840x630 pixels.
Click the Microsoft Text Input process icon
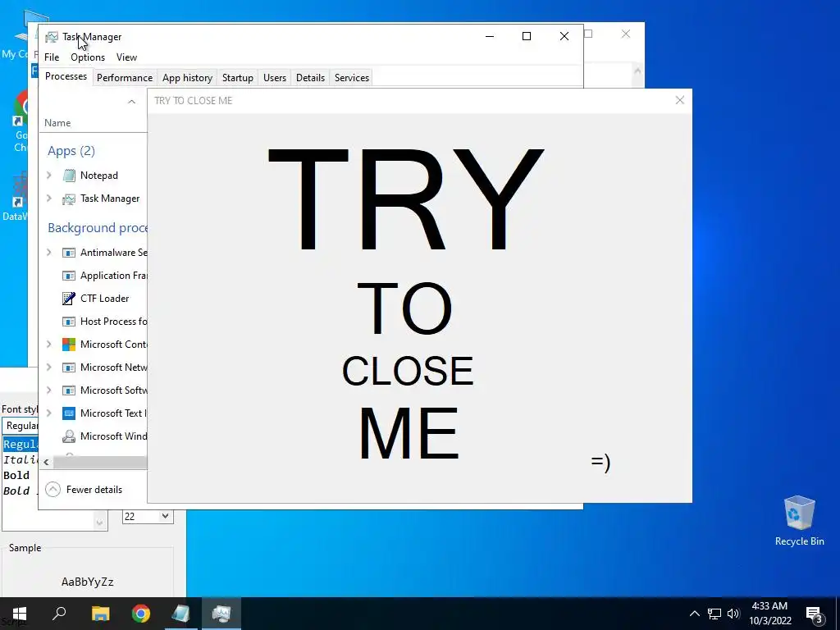click(69, 413)
